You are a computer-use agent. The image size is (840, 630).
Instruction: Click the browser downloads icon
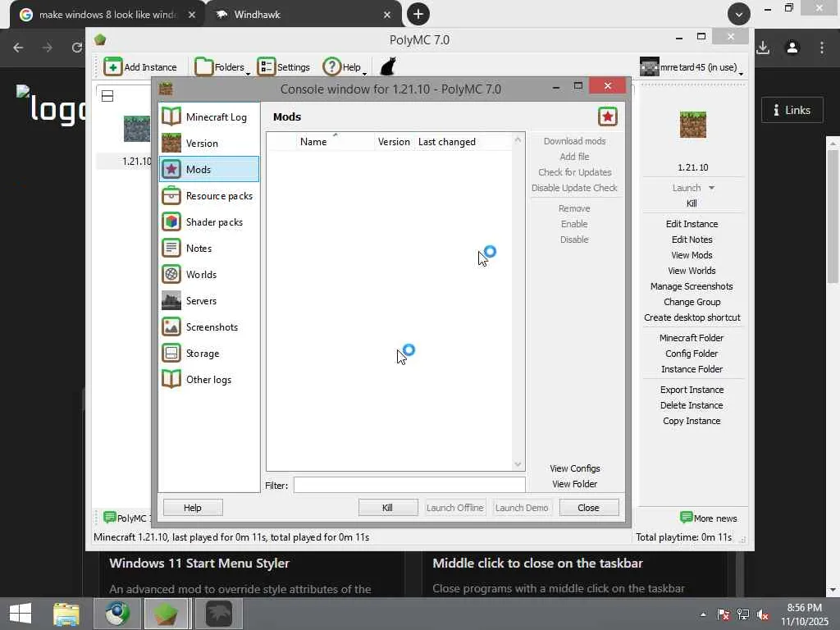[x=763, y=48]
